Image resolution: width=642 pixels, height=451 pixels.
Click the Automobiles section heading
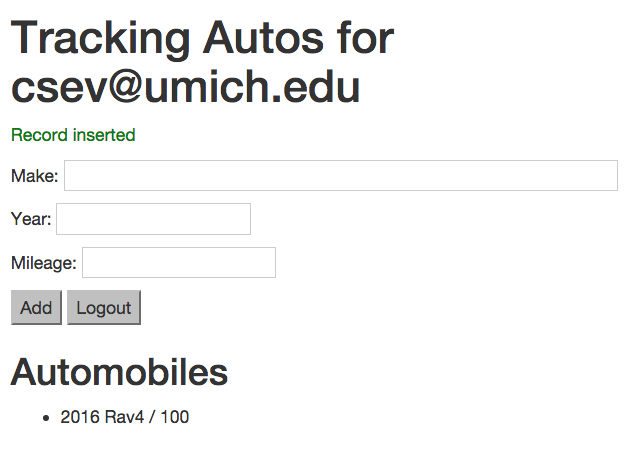[119, 372]
